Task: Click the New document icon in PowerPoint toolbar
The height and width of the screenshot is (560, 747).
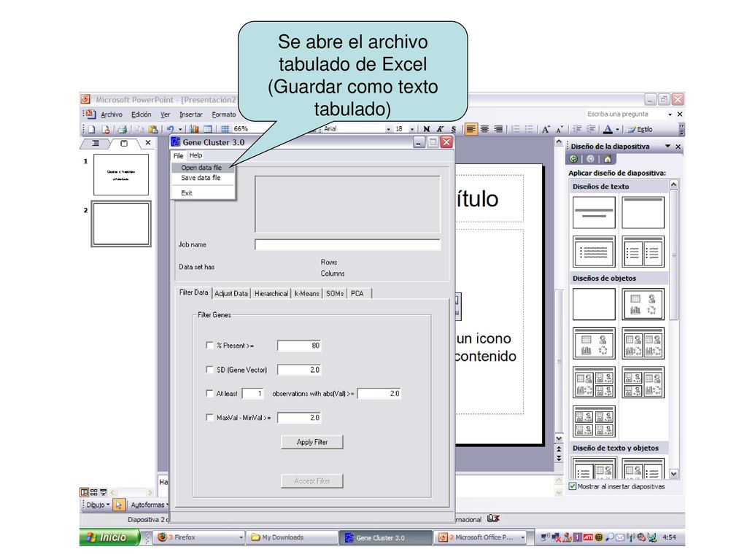Action: pos(92,129)
